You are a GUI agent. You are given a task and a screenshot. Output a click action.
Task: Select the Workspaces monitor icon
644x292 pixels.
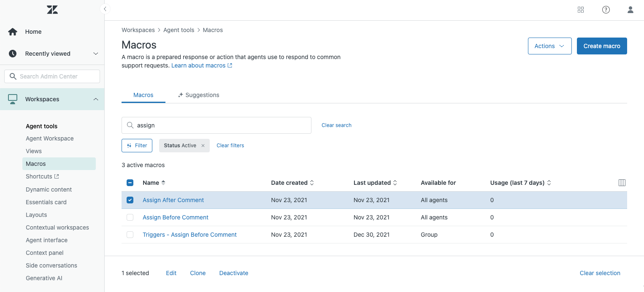coord(12,99)
